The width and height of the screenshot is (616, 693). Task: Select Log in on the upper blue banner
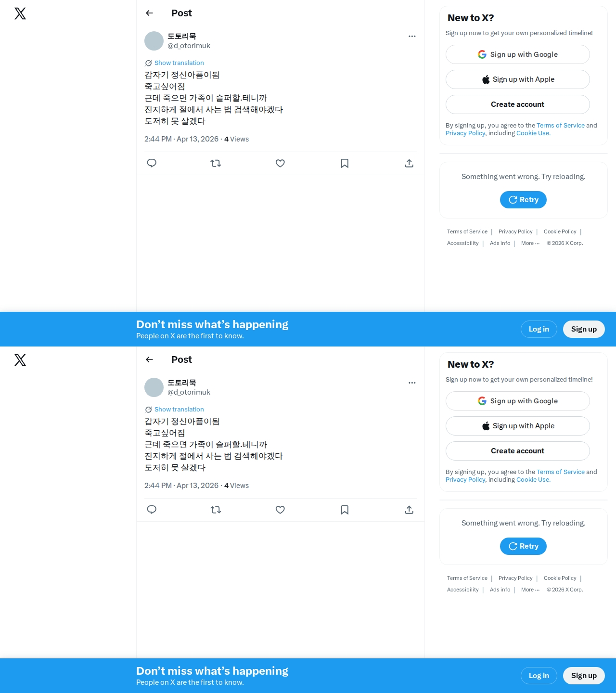pos(539,329)
